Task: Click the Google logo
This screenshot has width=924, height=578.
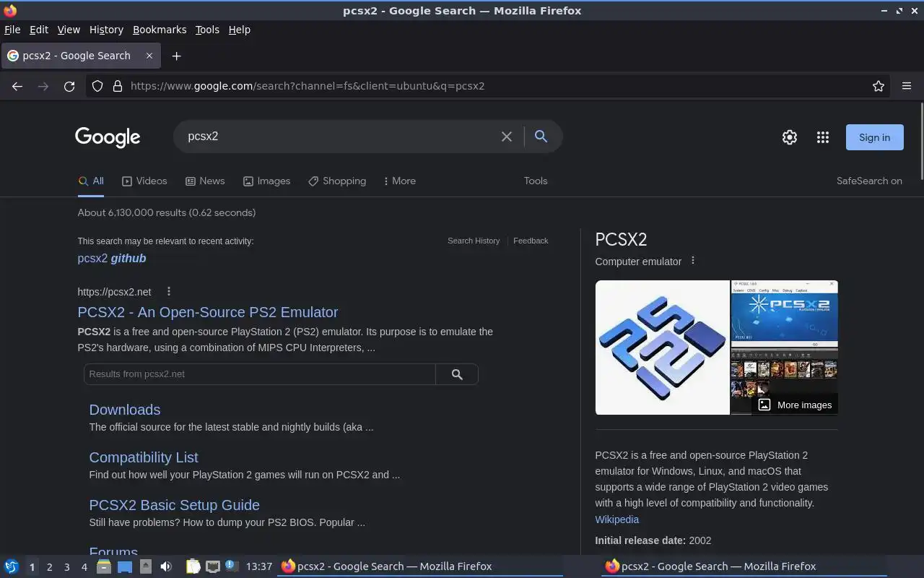Action: click(108, 137)
